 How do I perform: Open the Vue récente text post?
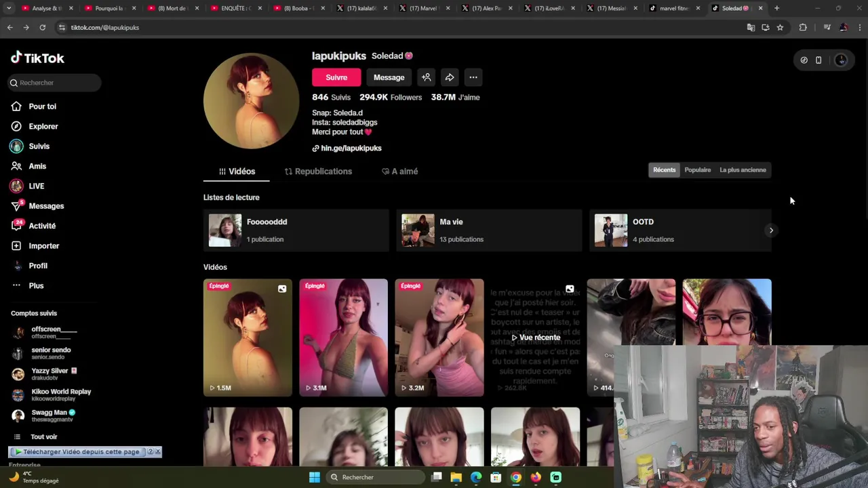tap(535, 338)
